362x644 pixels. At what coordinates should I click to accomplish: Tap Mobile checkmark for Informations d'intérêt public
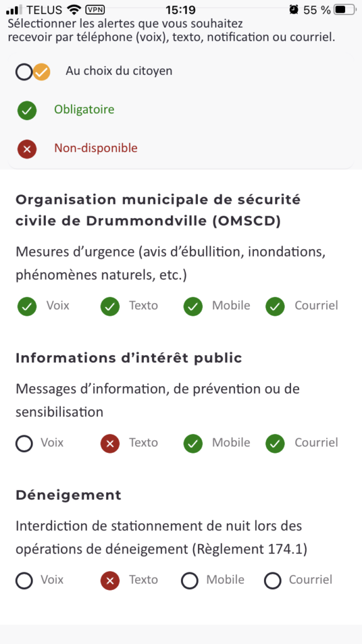pyautogui.click(x=193, y=443)
